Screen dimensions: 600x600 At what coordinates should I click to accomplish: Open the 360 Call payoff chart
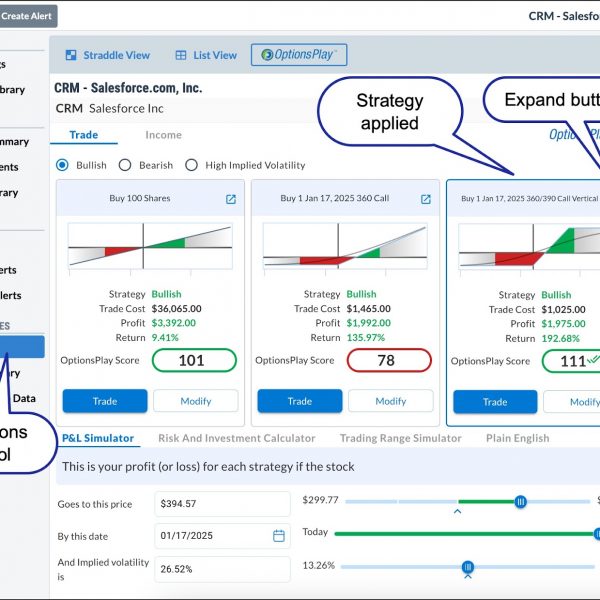point(345,246)
